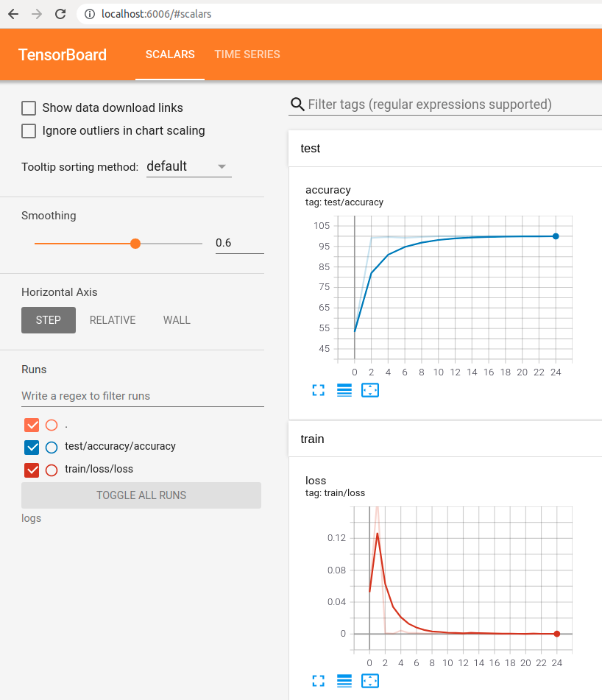Expand the loss chart to full size

[x=318, y=681]
